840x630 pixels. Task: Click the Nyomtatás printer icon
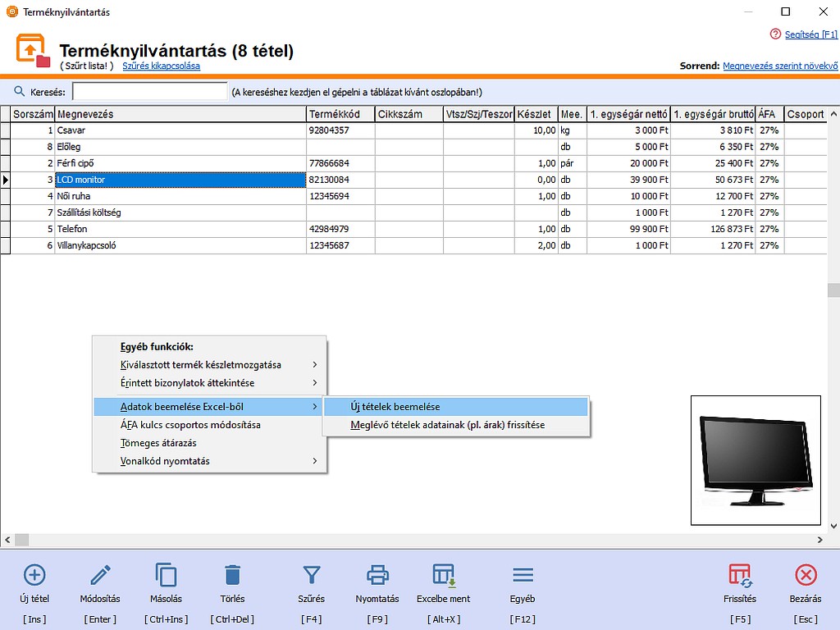377,575
